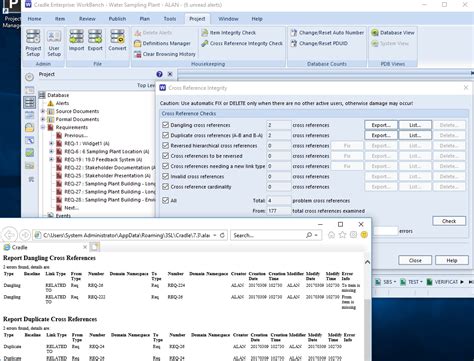Image resolution: width=474 pixels, height=361 pixels.
Task: Uncheck Dangling cross references checkbox
Action: (165, 125)
